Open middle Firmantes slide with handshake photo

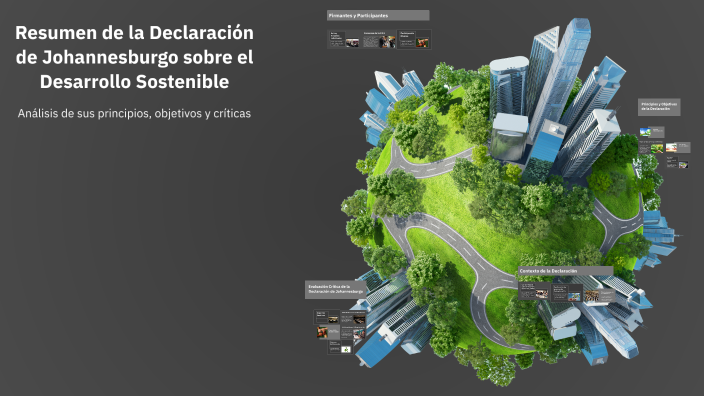click(379, 40)
